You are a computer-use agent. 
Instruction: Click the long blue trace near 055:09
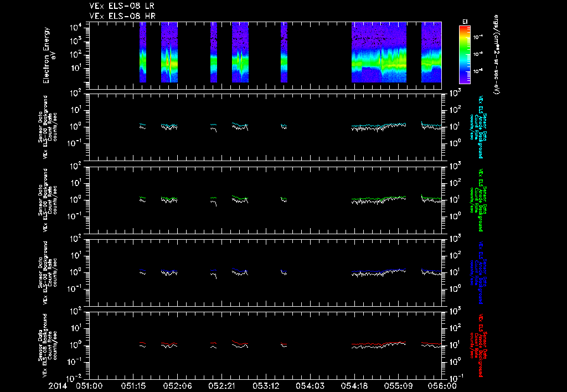379,271
